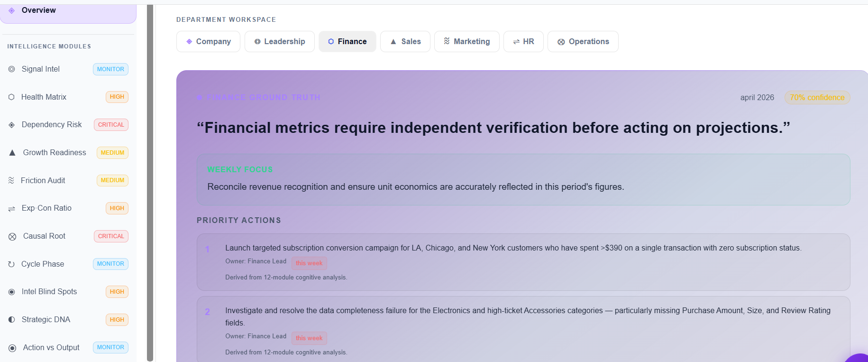
Task: Click the sidebar vertical scrollbar
Action: (150, 183)
